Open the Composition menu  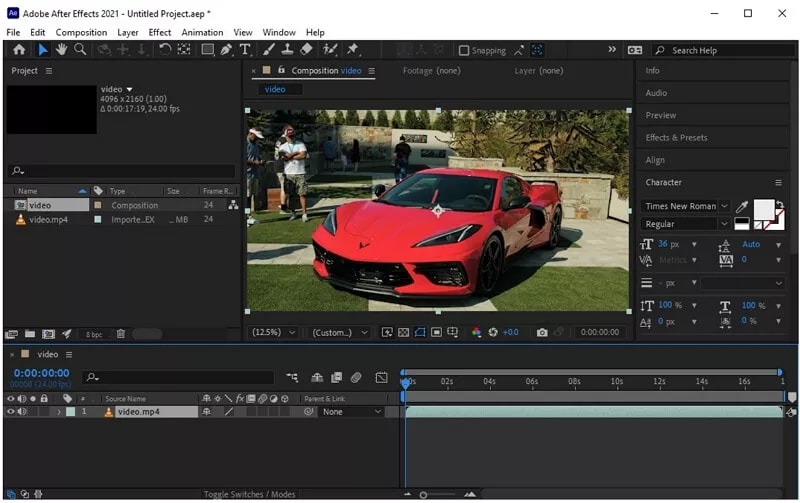pos(81,32)
